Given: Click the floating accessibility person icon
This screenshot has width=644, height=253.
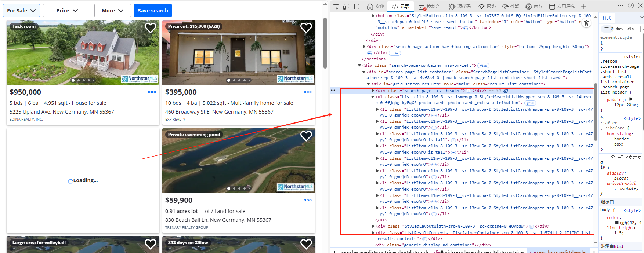Looking at the screenshot, I should 586,23.
